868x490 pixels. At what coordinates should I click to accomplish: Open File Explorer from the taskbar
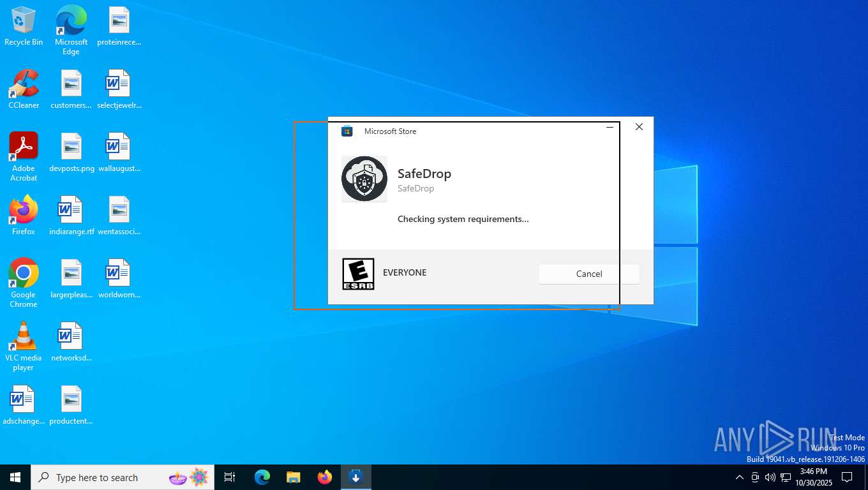click(293, 477)
